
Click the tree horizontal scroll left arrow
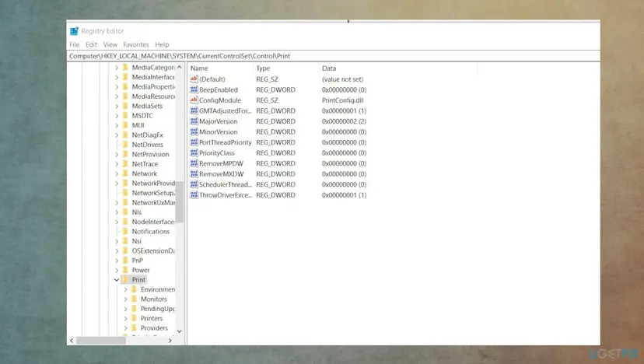tap(72, 341)
